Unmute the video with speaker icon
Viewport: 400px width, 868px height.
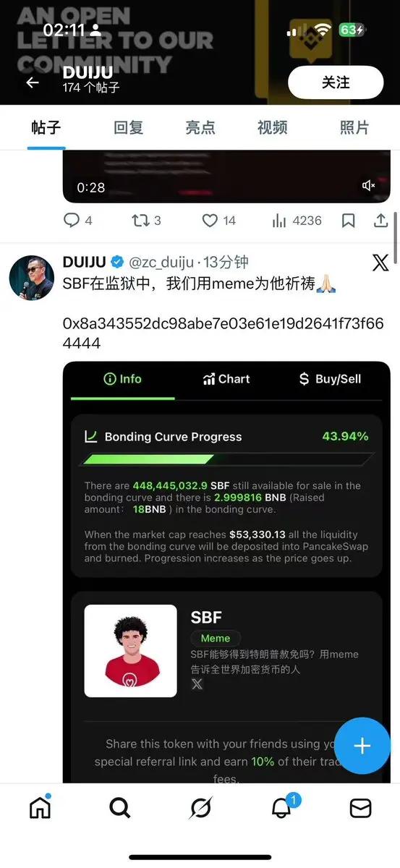coord(369,186)
